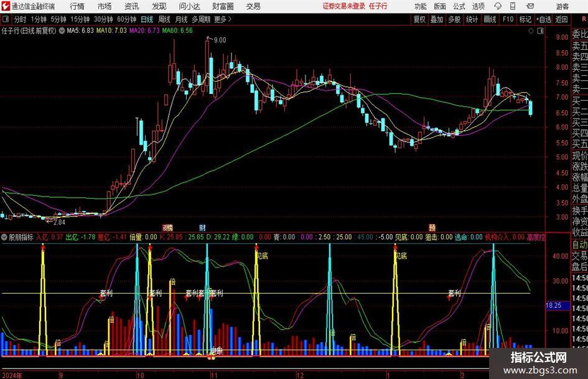Open the 行情 menu
This screenshot has width=588, height=379.
point(77,6)
